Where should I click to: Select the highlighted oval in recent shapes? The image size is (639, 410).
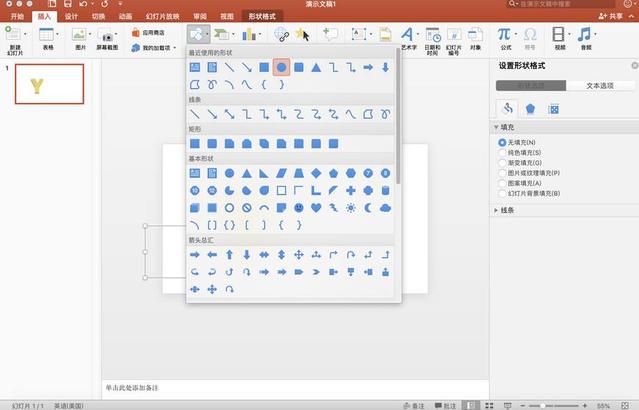[281, 67]
